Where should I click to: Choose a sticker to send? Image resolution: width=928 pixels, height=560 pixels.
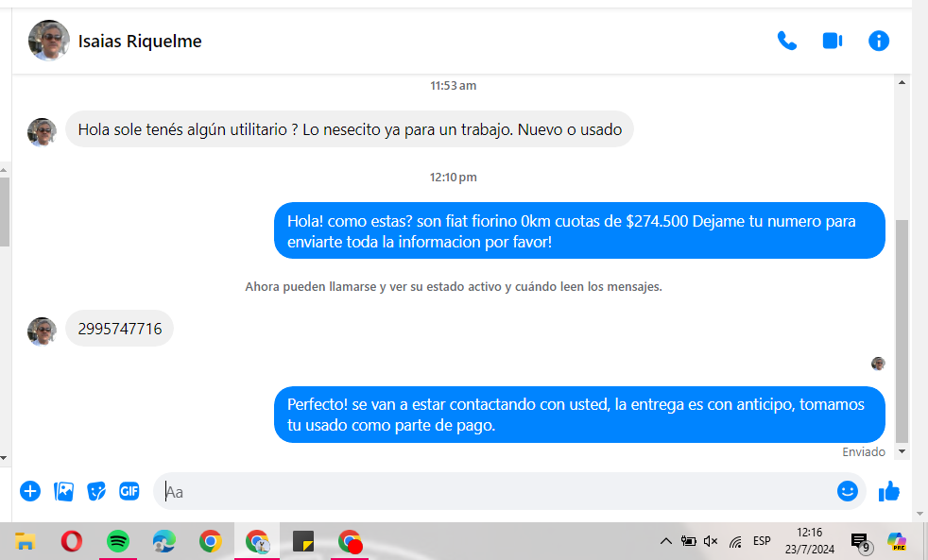[x=95, y=491]
